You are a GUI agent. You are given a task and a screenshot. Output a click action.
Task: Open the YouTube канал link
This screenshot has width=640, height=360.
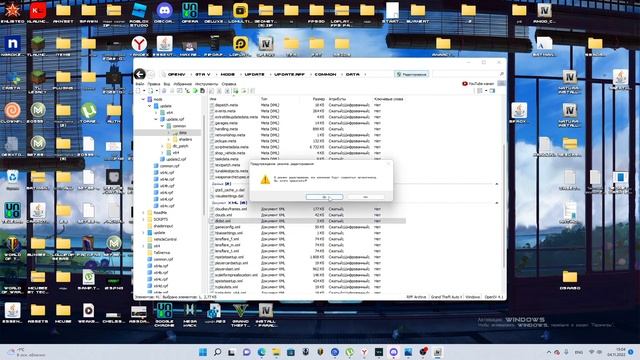(478, 84)
